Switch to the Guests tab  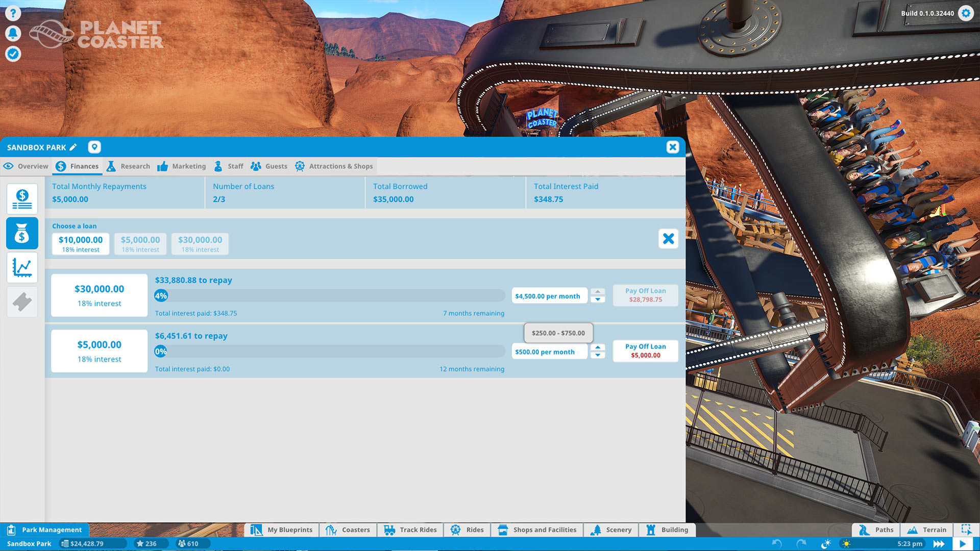(x=269, y=166)
